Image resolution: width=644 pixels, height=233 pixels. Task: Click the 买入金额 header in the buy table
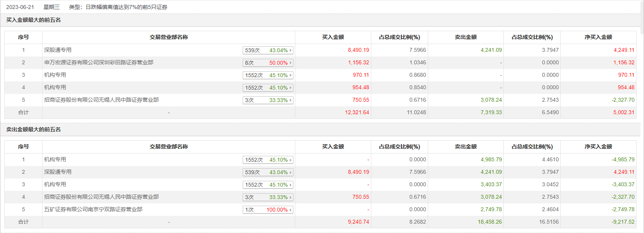point(333,37)
